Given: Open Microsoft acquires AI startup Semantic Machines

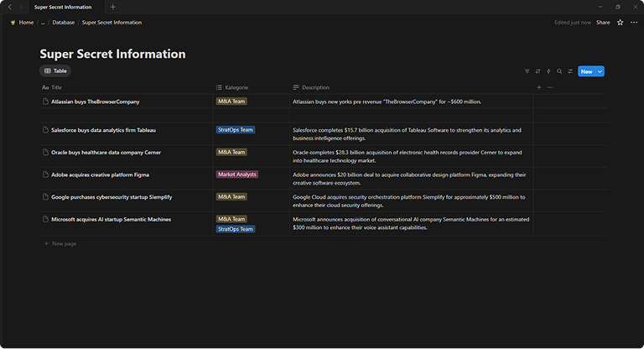Looking at the screenshot, I should pyautogui.click(x=111, y=219).
